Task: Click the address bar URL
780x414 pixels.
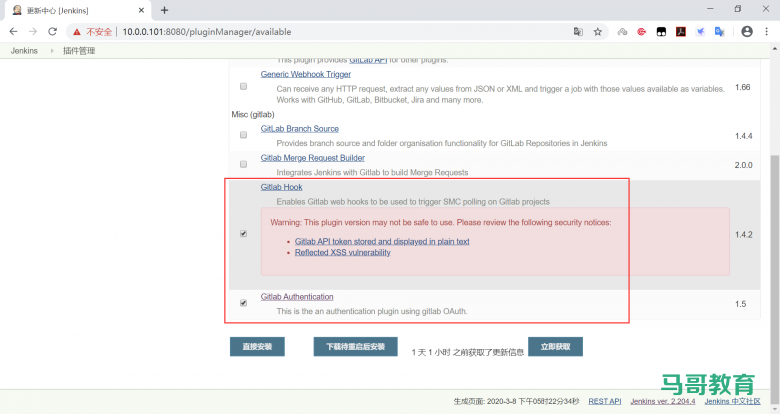Action: coord(206,32)
